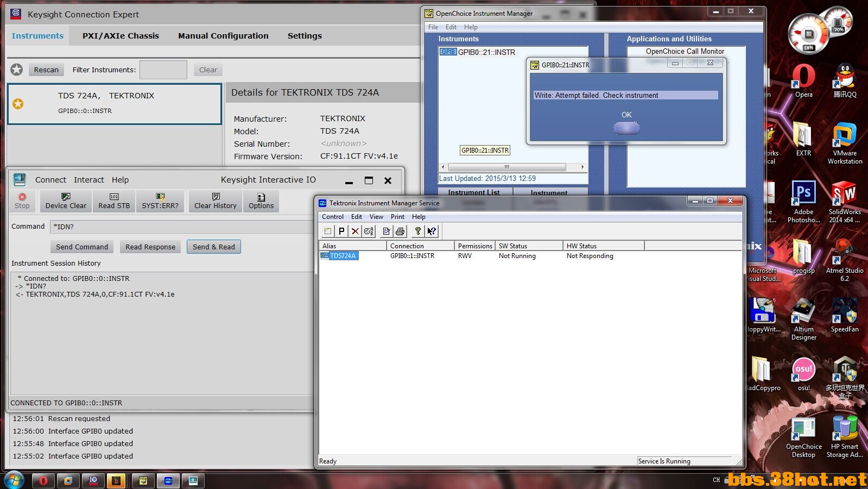The width and height of the screenshot is (868, 489).
Task: Open View menu in Tektronix Instrument Manager
Action: coord(376,217)
